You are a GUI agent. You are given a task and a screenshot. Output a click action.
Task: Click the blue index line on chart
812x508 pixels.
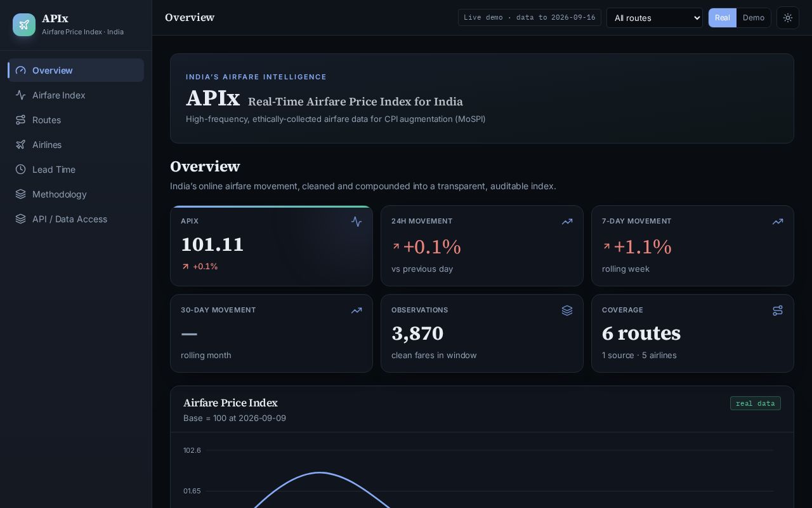click(320, 472)
